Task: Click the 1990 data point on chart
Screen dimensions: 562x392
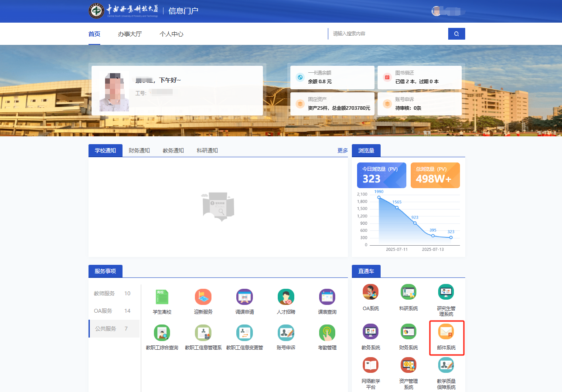Action: pyautogui.click(x=379, y=197)
